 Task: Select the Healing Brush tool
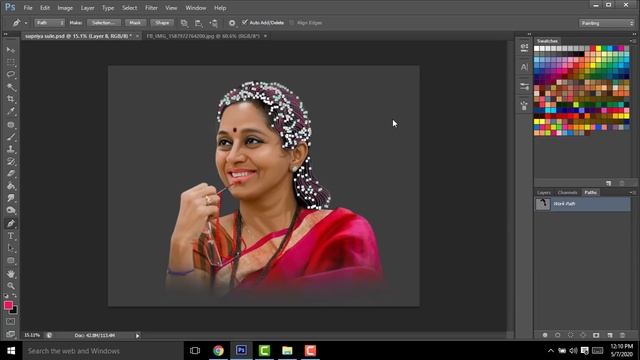[x=11, y=124]
